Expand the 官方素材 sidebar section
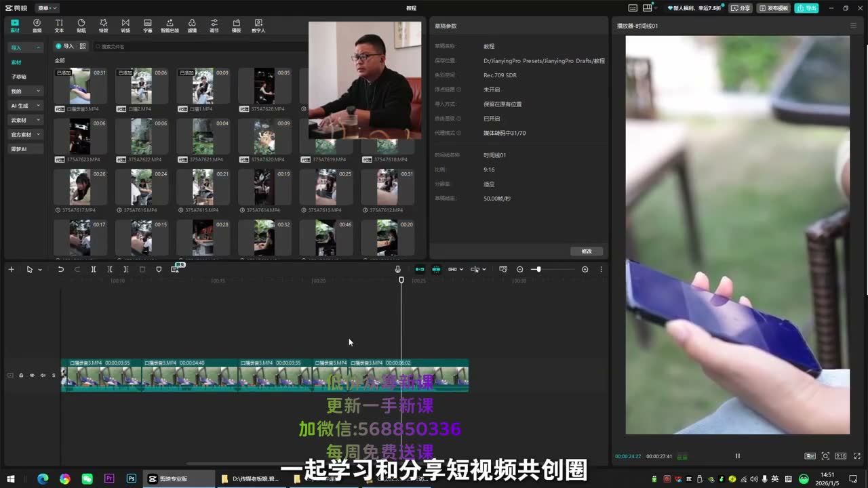868x488 pixels. (26, 134)
